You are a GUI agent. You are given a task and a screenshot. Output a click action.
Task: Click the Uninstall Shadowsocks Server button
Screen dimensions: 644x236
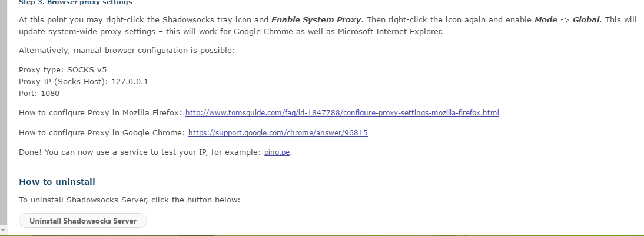83,220
